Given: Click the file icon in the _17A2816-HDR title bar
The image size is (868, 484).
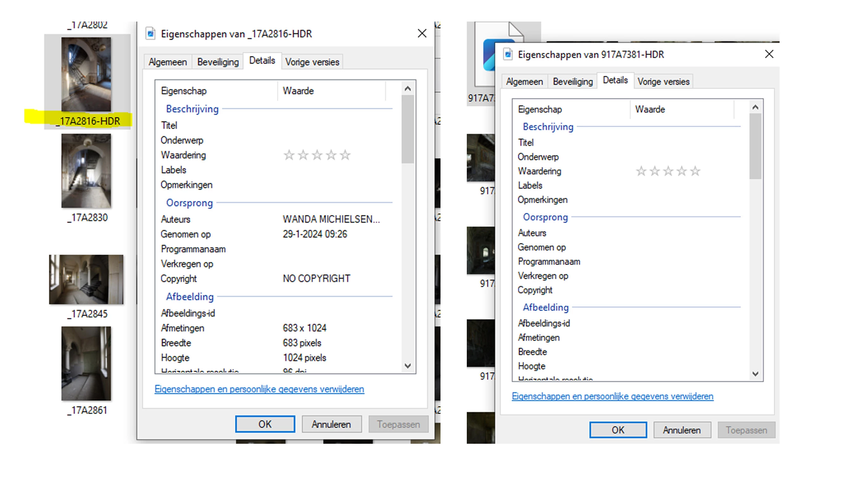Looking at the screenshot, I should 150,34.
